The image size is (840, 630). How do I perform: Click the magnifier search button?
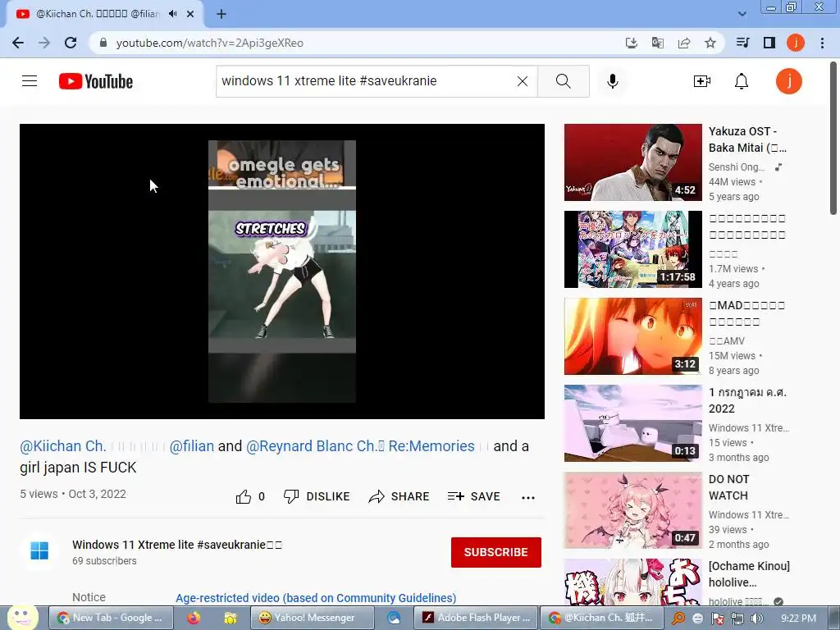pyautogui.click(x=563, y=81)
